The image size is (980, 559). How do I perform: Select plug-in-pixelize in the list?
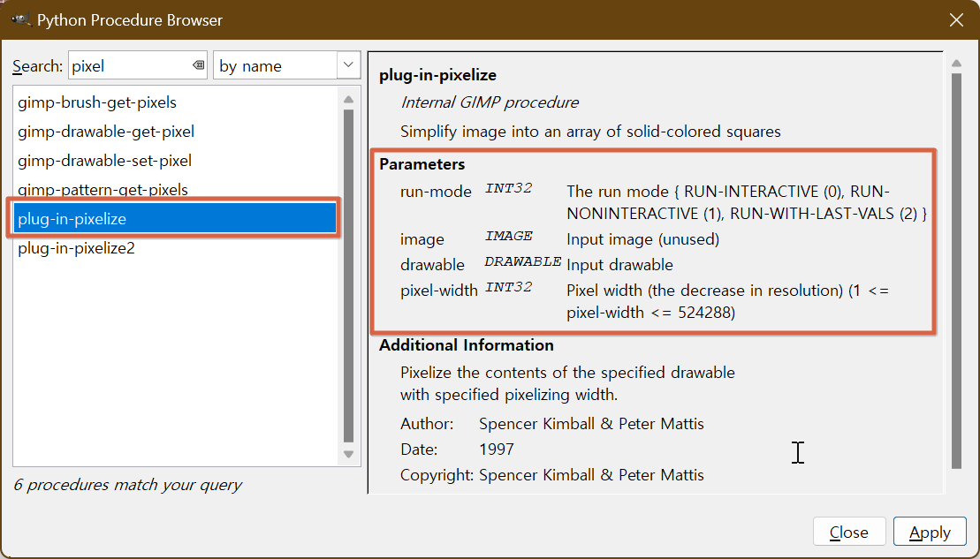[x=175, y=219]
